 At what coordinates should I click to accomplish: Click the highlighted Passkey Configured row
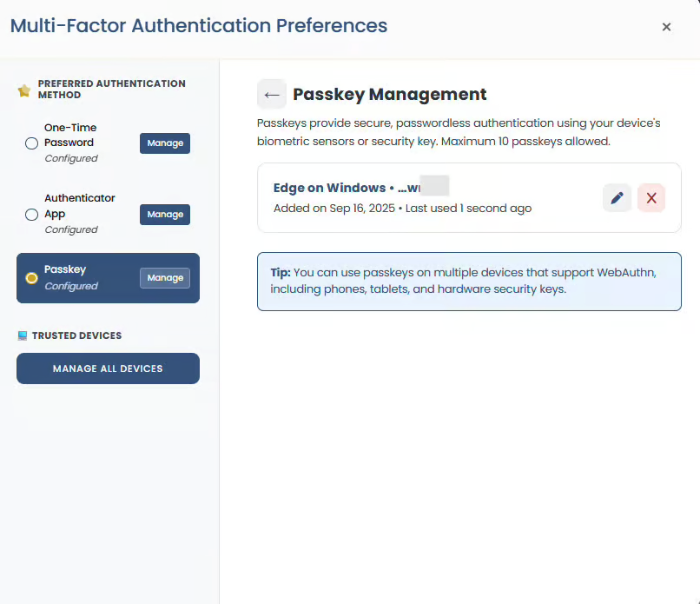[108, 278]
